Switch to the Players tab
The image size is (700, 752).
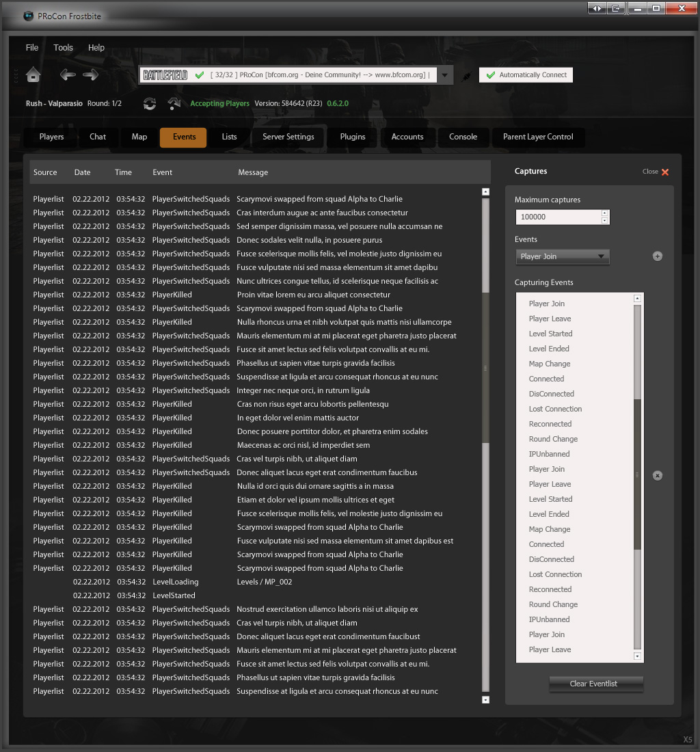tap(51, 137)
